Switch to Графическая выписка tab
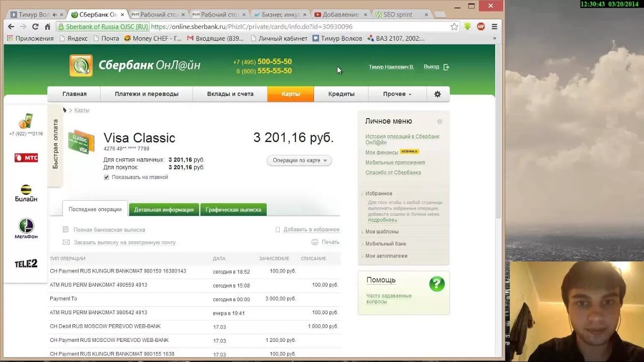This screenshot has width=644, height=362. pos(233,210)
